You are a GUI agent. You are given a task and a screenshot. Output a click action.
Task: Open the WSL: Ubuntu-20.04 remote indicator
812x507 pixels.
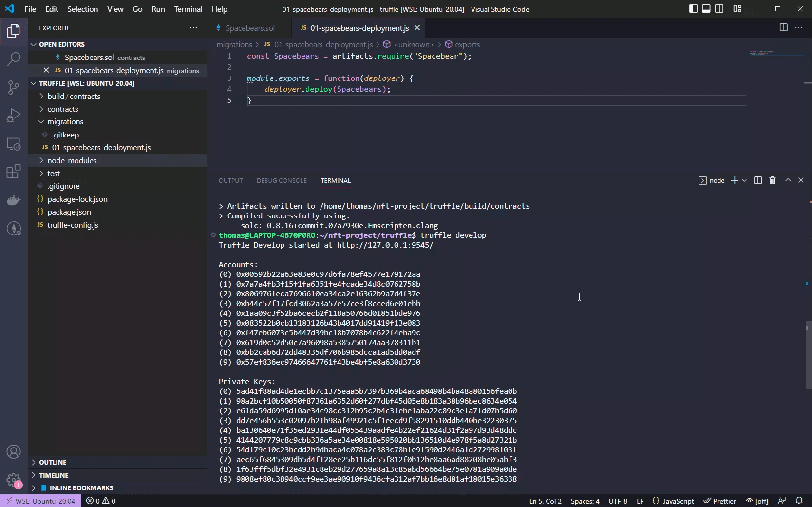(41, 501)
